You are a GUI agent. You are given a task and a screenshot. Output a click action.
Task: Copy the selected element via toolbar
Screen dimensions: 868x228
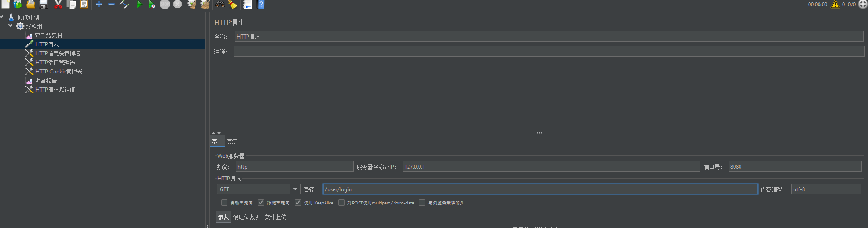(71, 4)
